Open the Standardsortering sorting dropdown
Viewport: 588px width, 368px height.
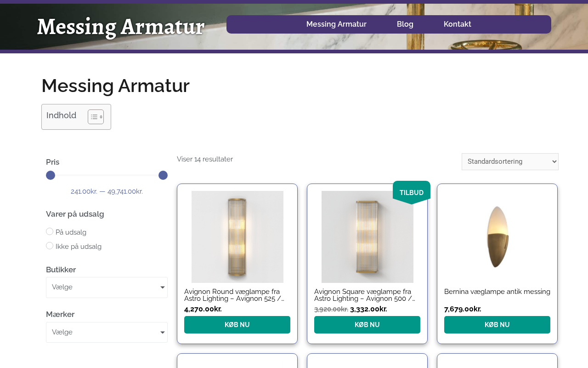(510, 161)
